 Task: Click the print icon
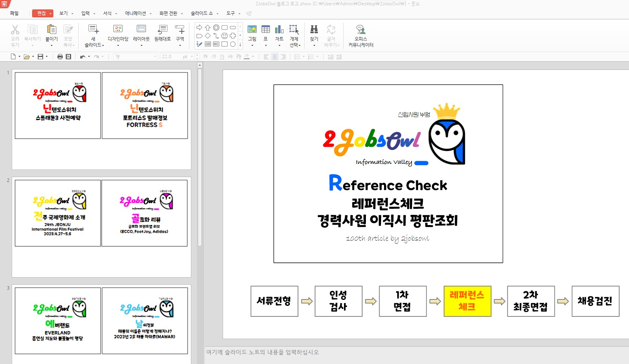click(x=60, y=57)
